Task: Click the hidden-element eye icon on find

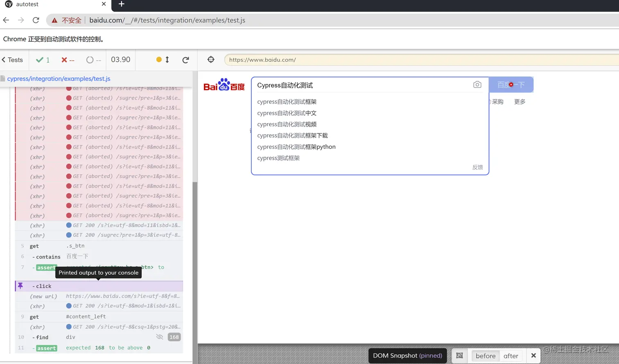Action: [x=160, y=337]
